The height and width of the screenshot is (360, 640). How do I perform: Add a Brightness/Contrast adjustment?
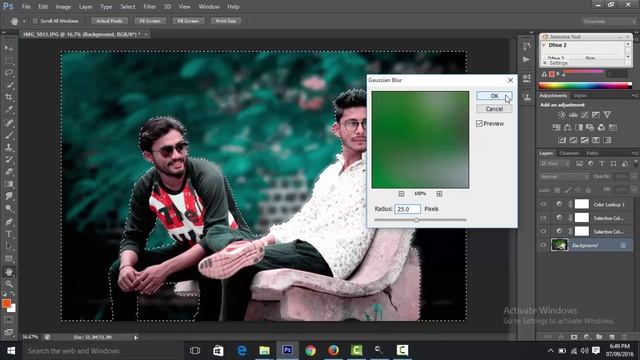coord(562,115)
